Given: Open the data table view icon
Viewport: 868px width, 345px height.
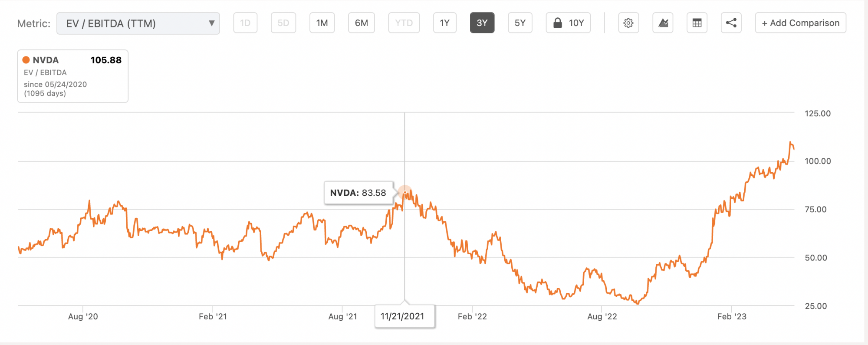Looking at the screenshot, I should pos(697,23).
